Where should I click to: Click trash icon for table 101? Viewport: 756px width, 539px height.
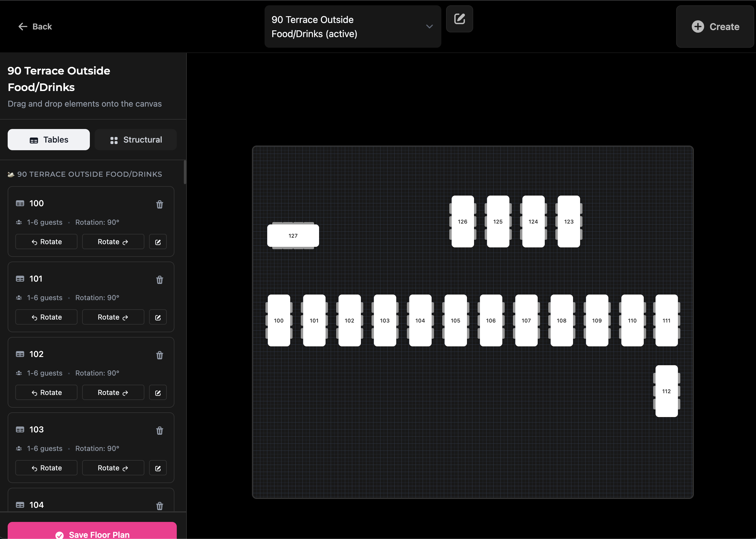pos(159,280)
